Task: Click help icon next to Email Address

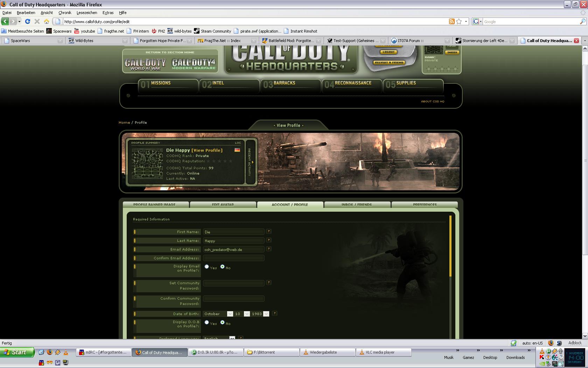Action: (268, 249)
